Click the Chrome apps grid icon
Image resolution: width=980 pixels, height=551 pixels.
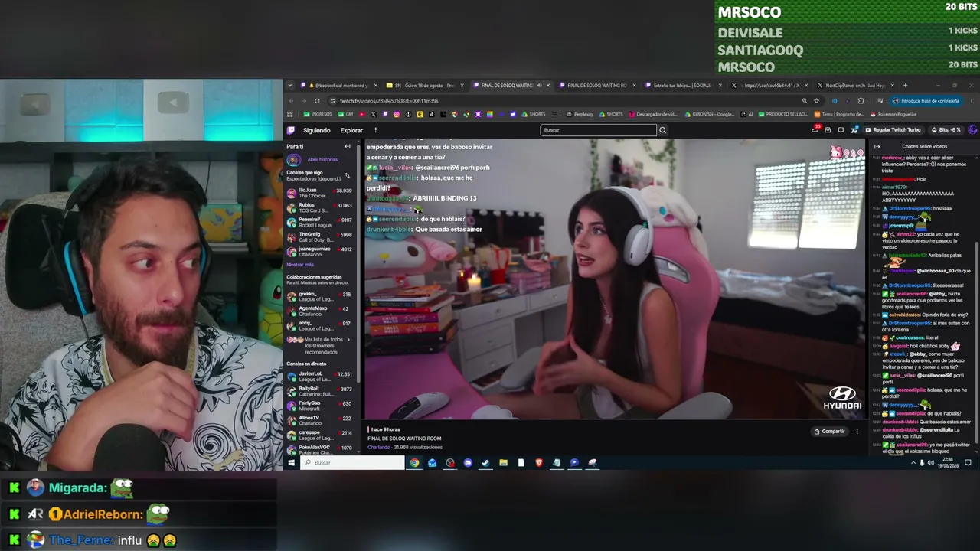[x=289, y=114]
